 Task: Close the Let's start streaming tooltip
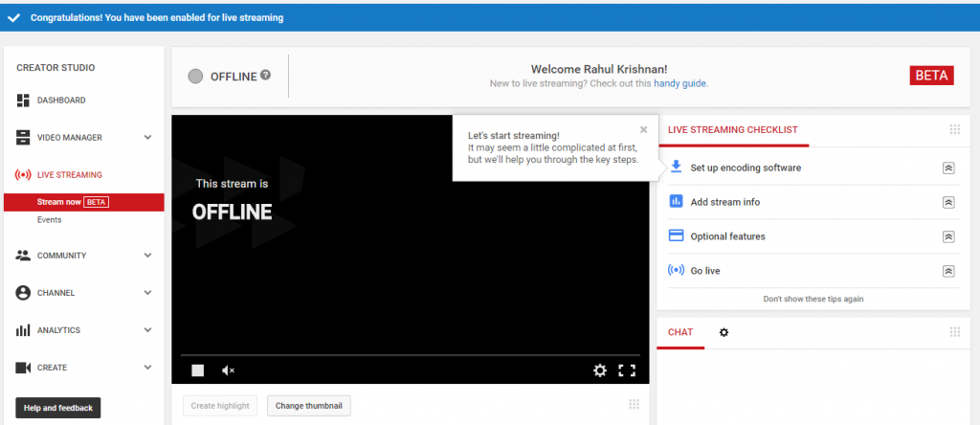[x=644, y=130]
